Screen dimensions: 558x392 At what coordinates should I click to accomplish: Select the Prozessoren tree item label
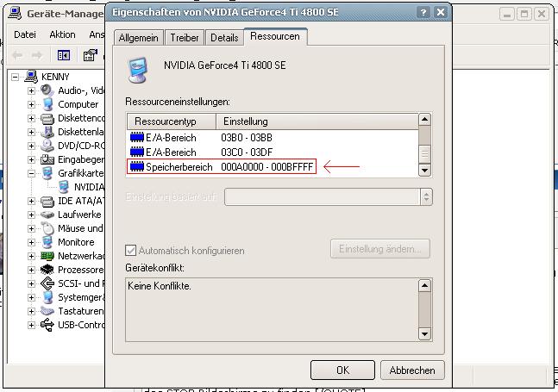pos(80,270)
